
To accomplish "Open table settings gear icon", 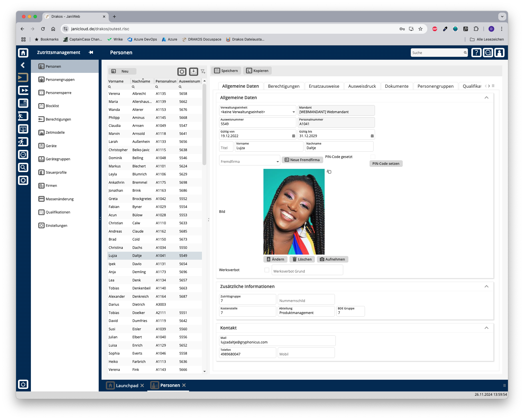I will (x=182, y=71).
